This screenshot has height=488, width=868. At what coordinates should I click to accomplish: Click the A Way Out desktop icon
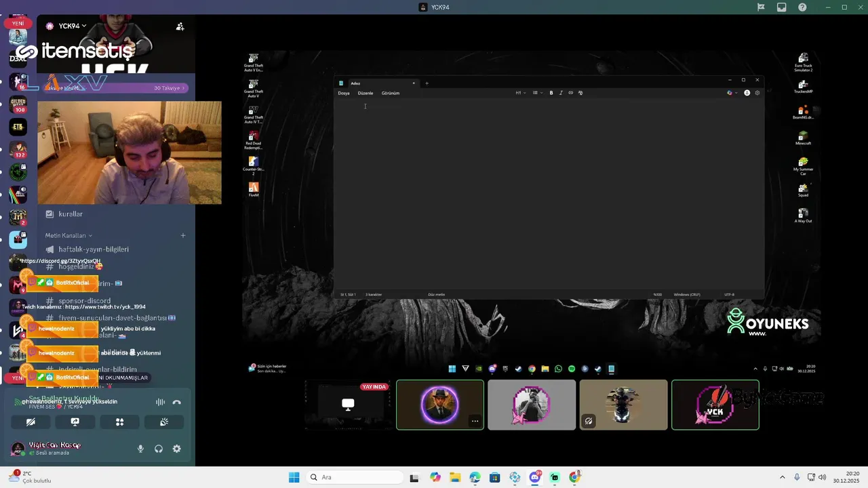coord(803,216)
